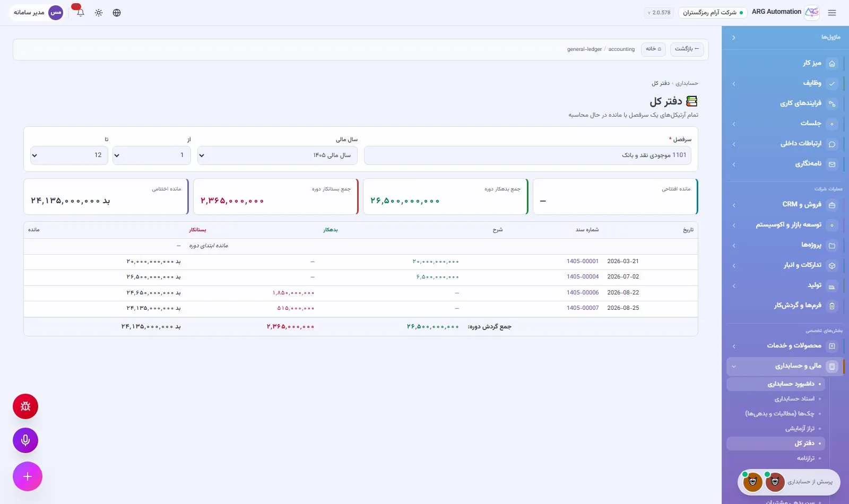Click the شرکت آرام رمزگستران company selector
This screenshot has width=849, height=504.
click(713, 13)
